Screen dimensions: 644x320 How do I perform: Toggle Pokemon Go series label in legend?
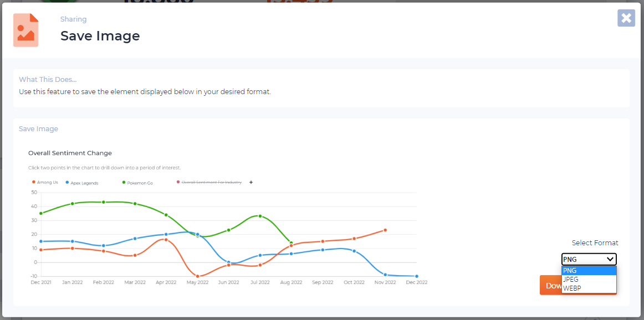click(x=140, y=183)
